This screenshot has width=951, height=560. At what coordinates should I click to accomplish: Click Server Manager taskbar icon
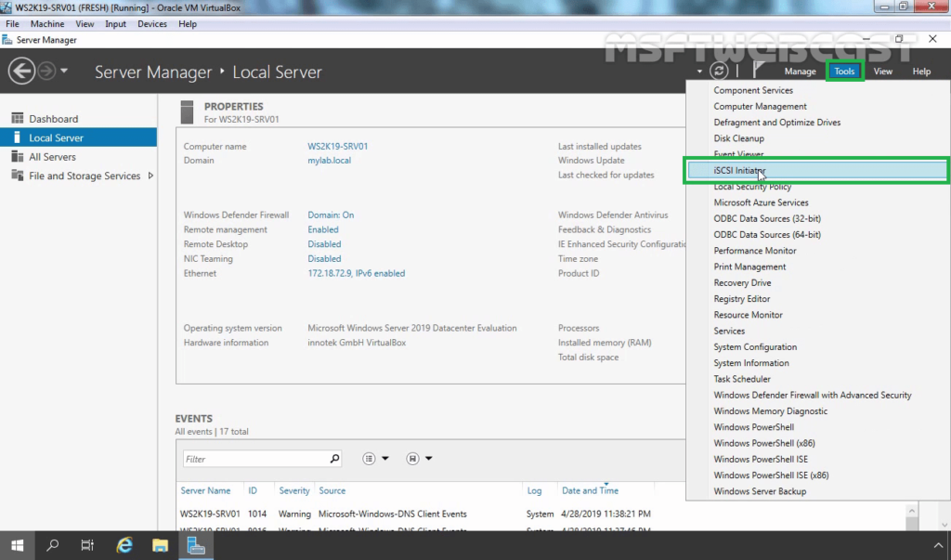pos(196,545)
